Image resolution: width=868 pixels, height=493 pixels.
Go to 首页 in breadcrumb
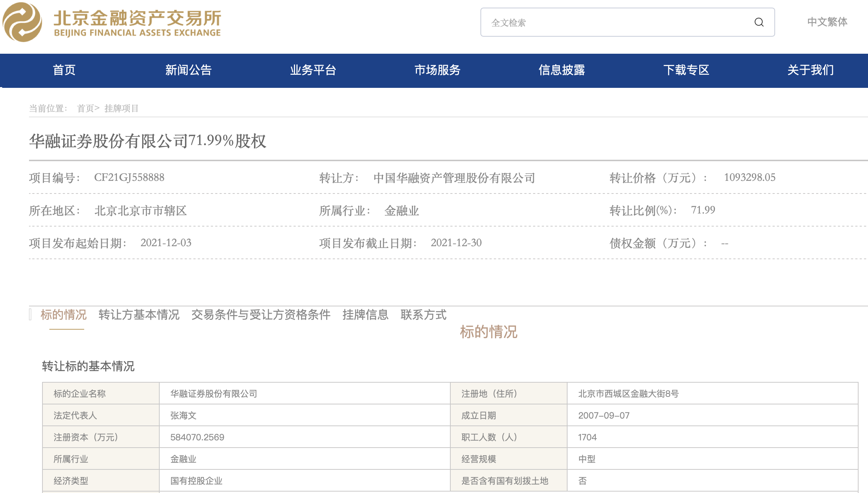coord(86,109)
